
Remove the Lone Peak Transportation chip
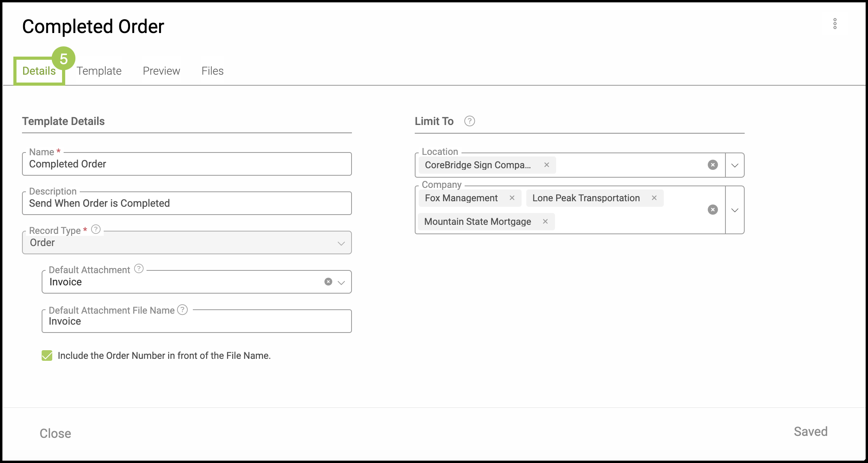[x=654, y=198]
